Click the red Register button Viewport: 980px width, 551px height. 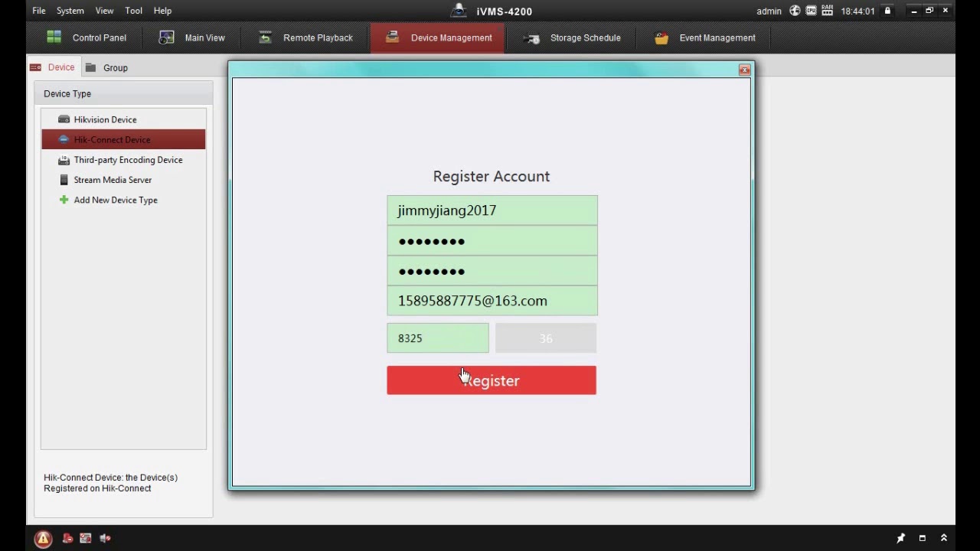[x=492, y=380]
